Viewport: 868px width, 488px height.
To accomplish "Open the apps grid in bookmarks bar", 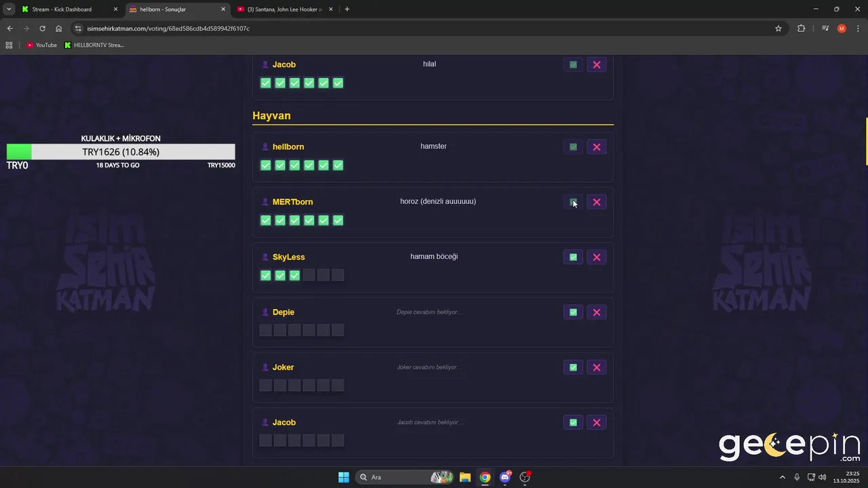I will 9,45.
